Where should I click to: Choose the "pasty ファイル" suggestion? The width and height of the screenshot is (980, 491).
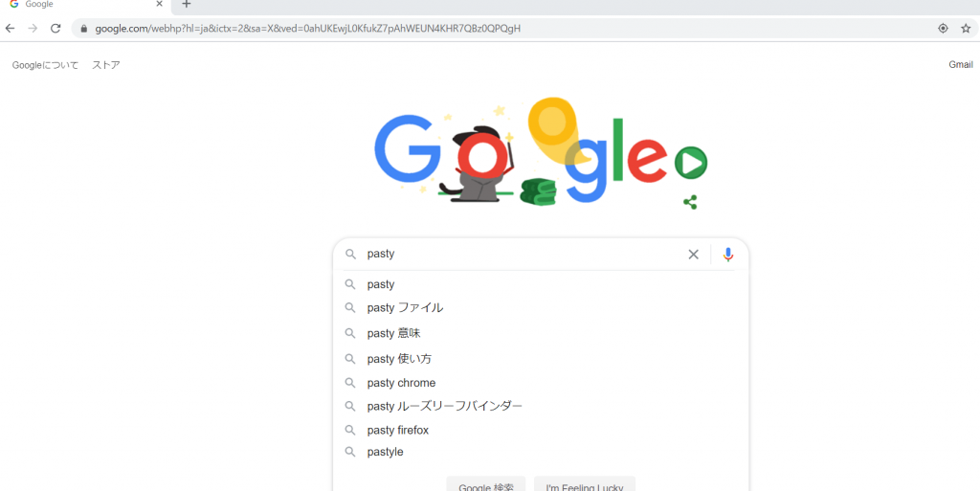click(405, 308)
